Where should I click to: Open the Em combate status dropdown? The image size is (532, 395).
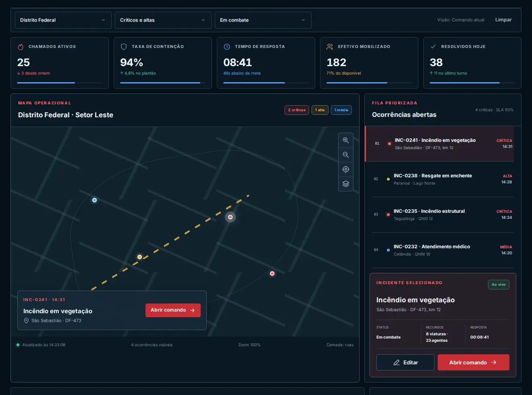point(263,20)
